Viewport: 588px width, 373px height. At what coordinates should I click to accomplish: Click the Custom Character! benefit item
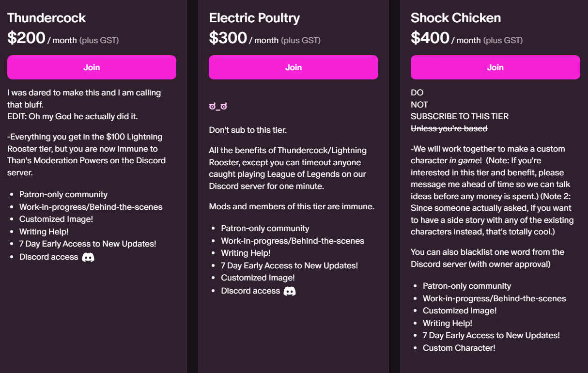459,348
